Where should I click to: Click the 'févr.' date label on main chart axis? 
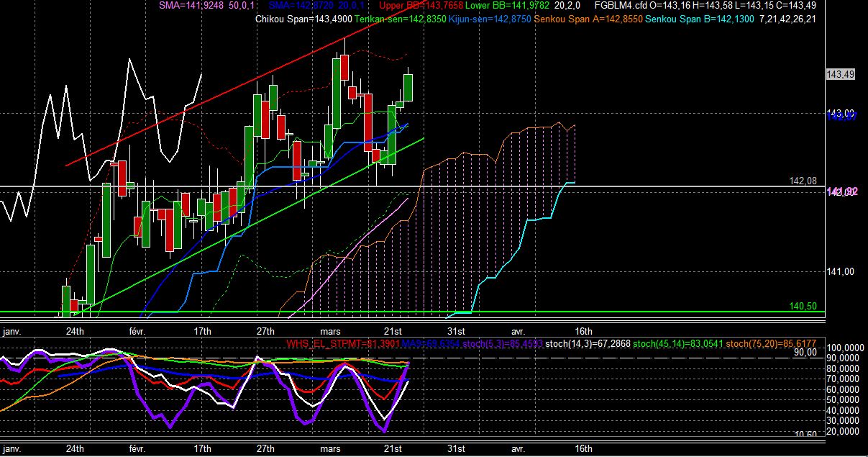pyautogui.click(x=137, y=331)
